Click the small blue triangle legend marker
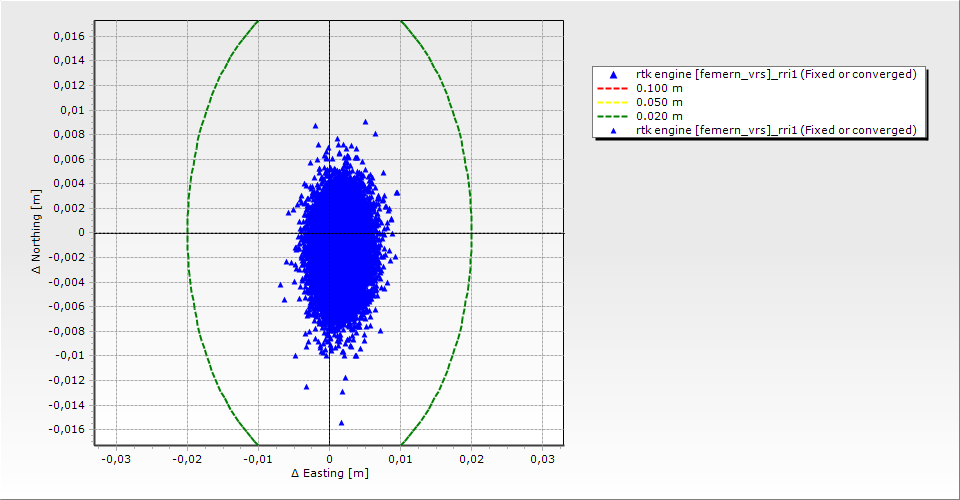Screen dimensions: 960x500 click(x=614, y=130)
